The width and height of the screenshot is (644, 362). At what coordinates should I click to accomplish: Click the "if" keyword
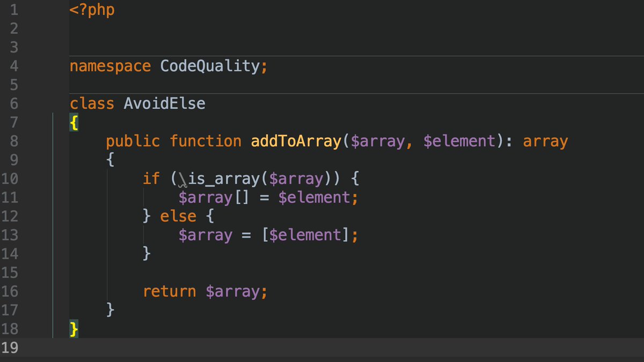pyautogui.click(x=151, y=178)
